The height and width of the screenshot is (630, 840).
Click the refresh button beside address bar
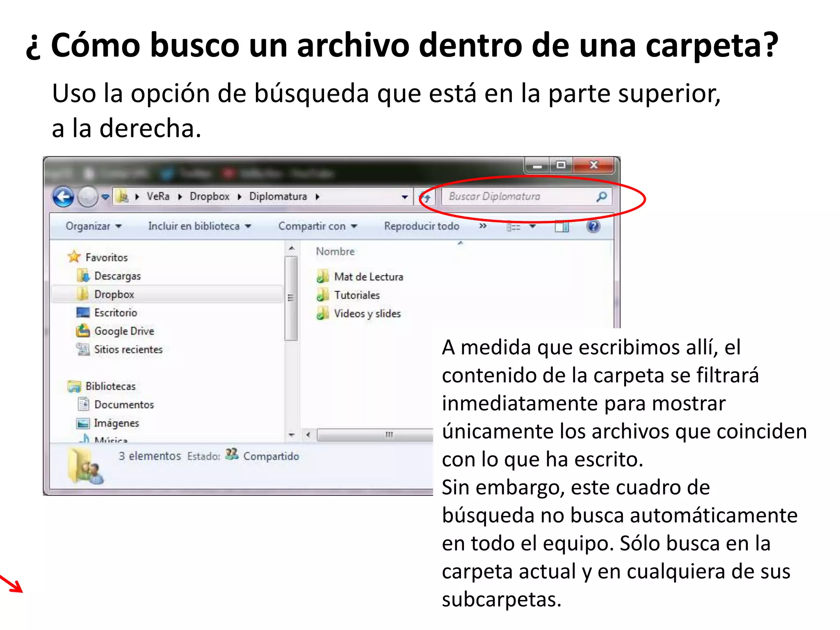click(x=425, y=198)
